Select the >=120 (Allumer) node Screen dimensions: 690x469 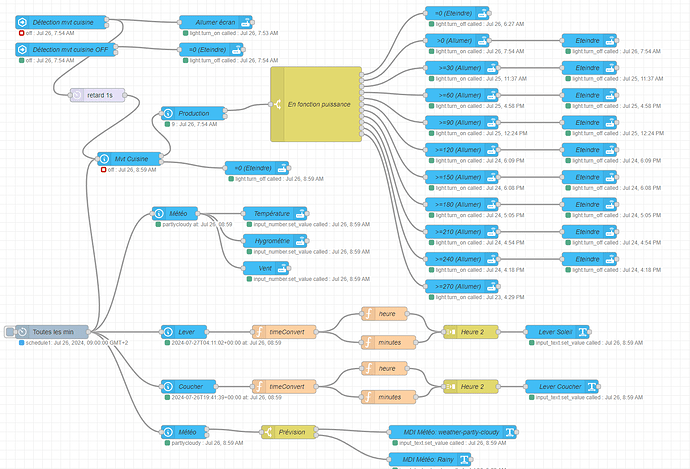[x=462, y=150]
